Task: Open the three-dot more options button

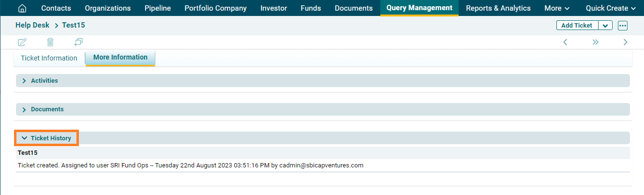Action: tap(623, 26)
